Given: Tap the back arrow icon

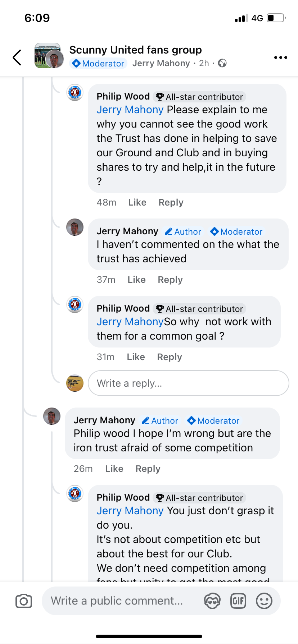Looking at the screenshot, I should [17, 57].
